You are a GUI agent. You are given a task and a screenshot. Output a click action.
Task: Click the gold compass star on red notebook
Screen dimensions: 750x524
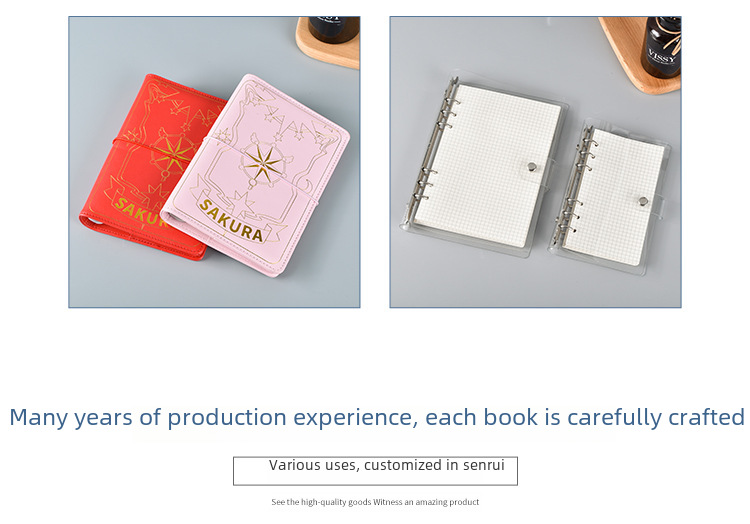[x=173, y=154]
